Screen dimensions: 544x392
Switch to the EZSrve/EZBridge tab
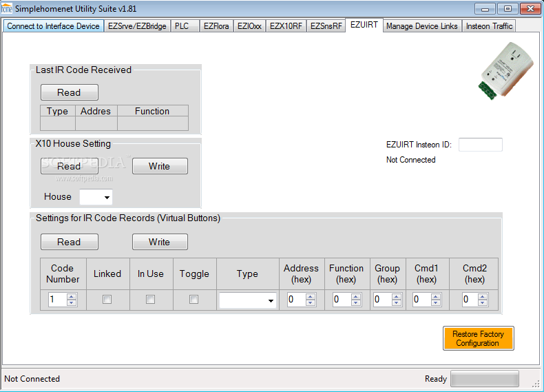click(x=137, y=26)
